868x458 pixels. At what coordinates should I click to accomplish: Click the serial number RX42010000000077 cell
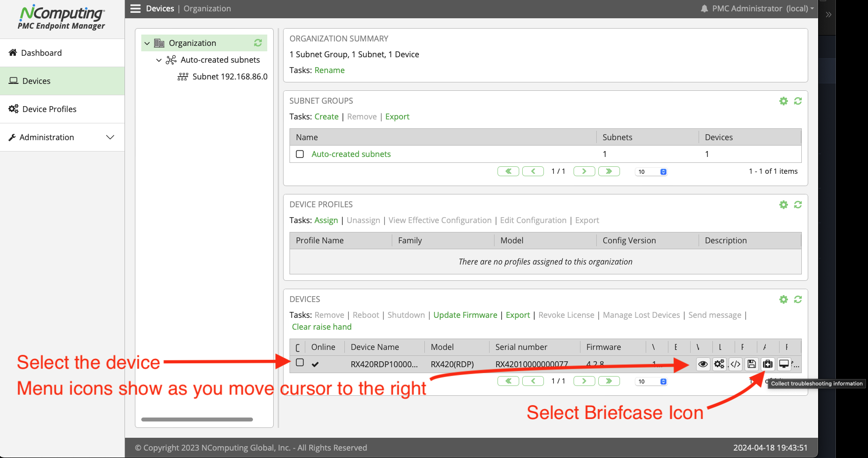pos(532,364)
